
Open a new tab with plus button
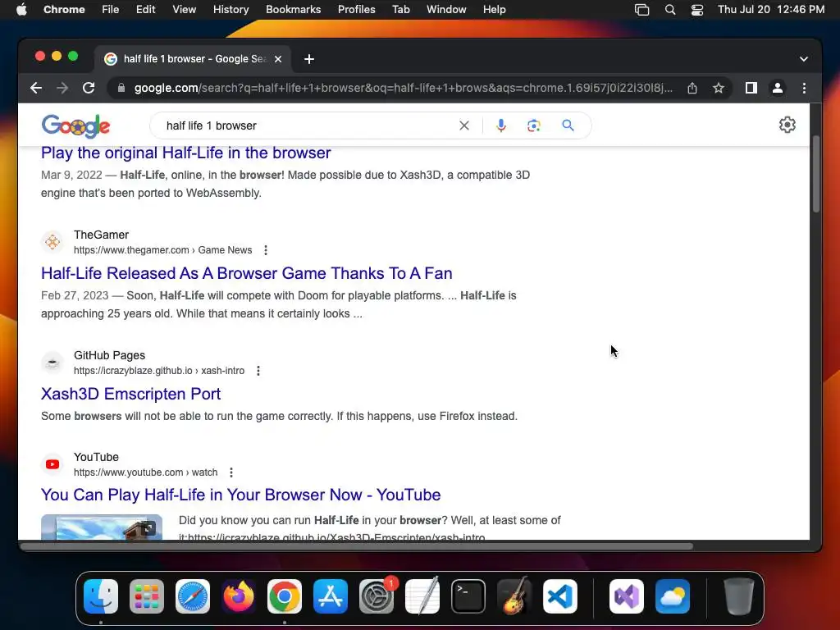pos(309,59)
